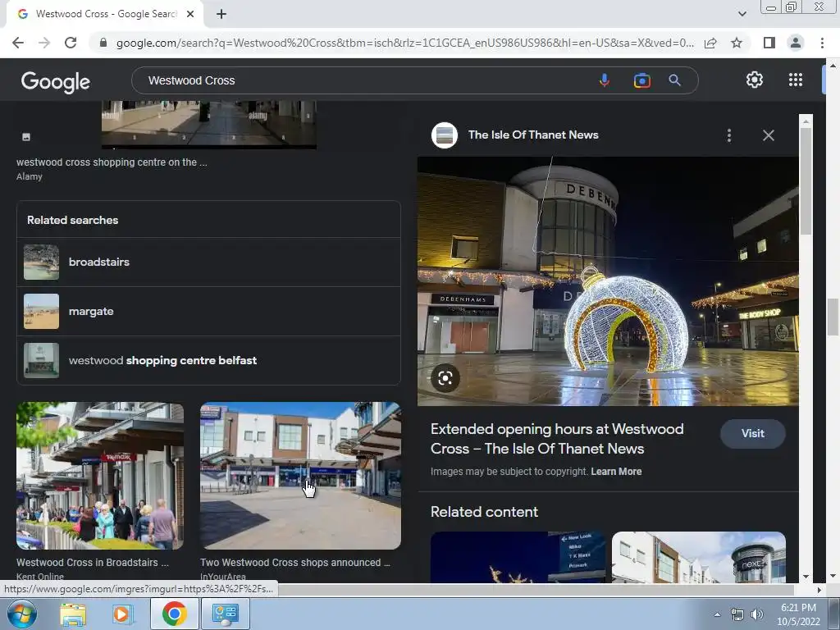Open the tab search dropdown arrow

(x=742, y=14)
